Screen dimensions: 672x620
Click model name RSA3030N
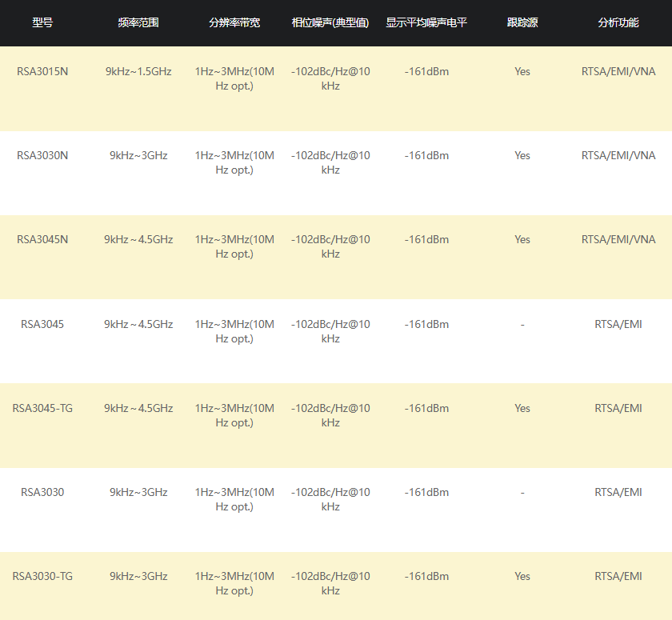[42, 155]
